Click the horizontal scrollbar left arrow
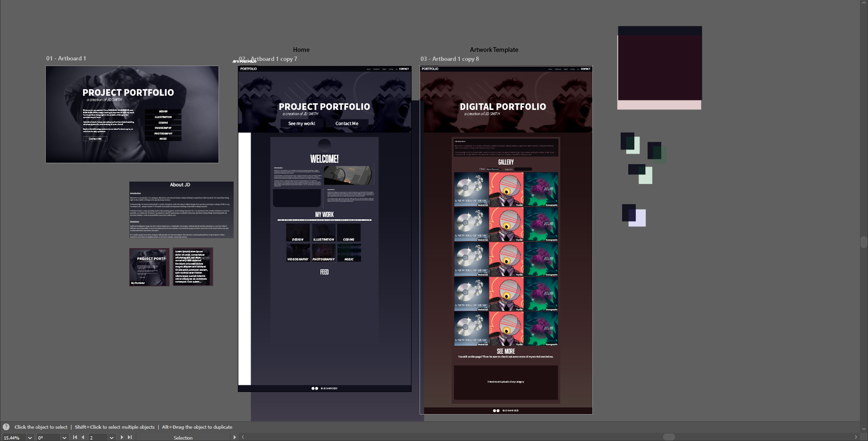The width and height of the screenshot is (868, 441). (x=243, y=437)
